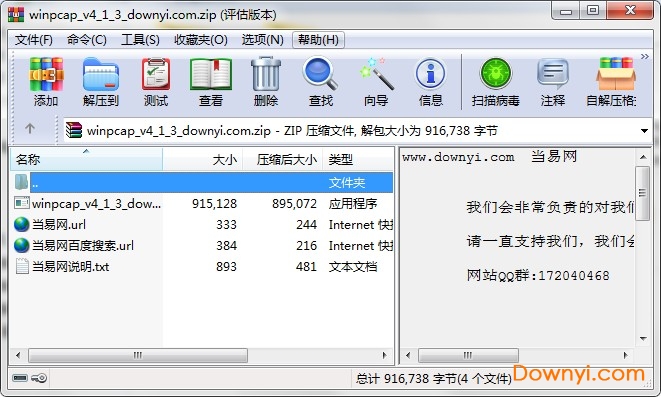Sort by the 压缩后大小 column header
Image resolution: width=661 pixels, height=397 pixels.
point(282,160)
